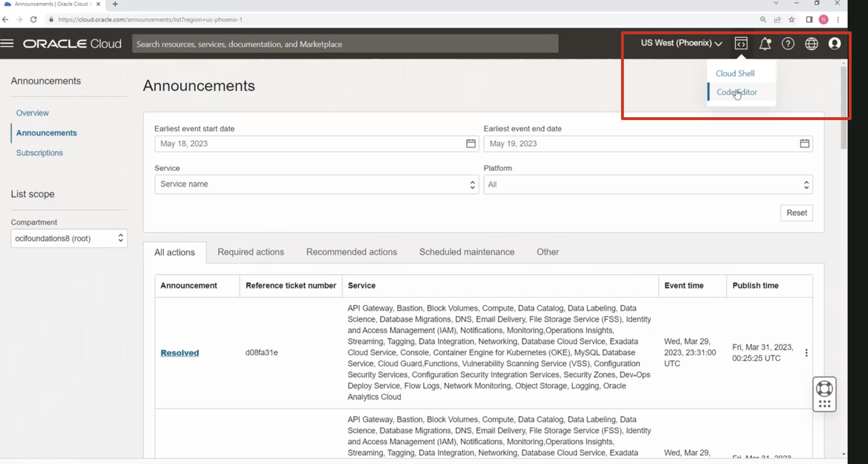Image resolution: width=868 pixels, height=464 pixels.
Task: Open the hamburger navigation menu
Action: (7, 44)
